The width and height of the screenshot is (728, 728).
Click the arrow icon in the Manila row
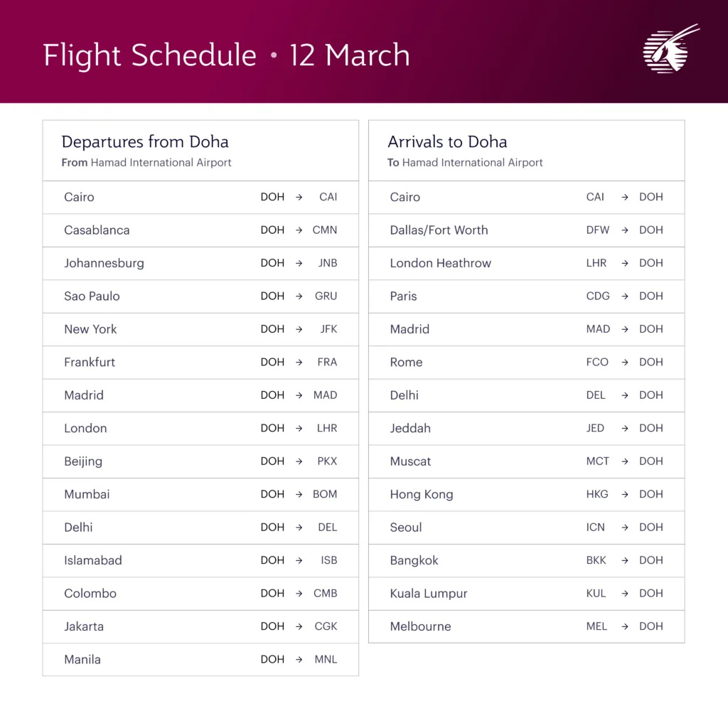299,660
